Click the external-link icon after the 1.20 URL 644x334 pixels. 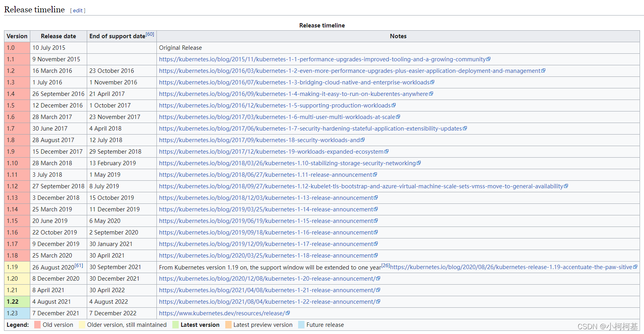(x=378, y=279)
